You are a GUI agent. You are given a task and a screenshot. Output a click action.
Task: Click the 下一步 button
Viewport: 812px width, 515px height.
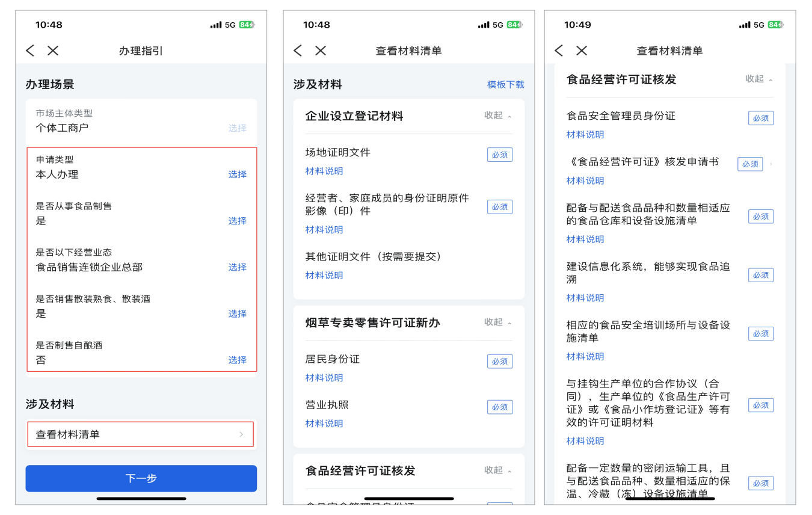point(141,478)
